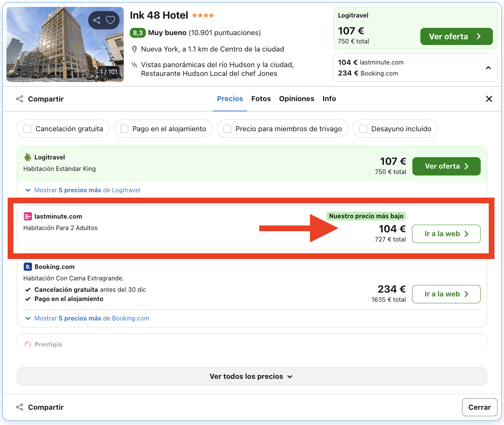
Task: Click the lastminute.com pink logo icon
Action: (28, 216)
